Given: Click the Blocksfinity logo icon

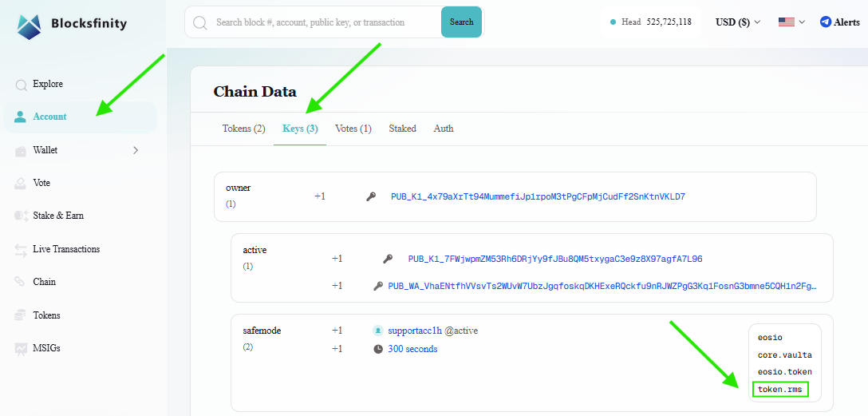Looking at the screenshot, I should click(29, 26).
